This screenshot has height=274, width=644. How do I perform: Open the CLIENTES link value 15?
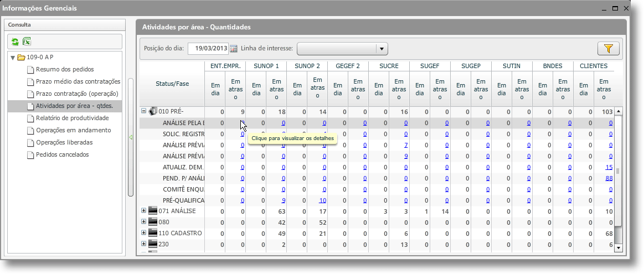609,167
